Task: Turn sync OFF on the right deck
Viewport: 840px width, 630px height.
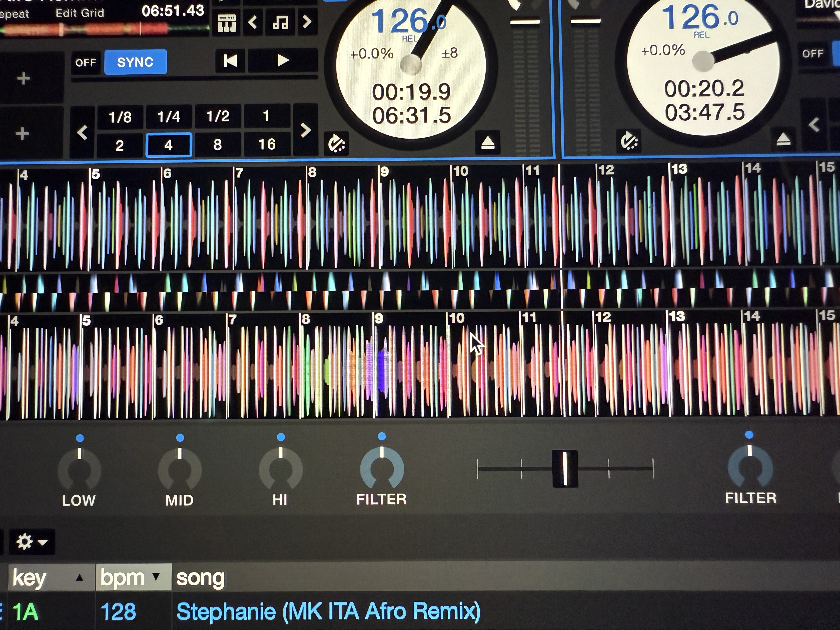Action: point(813,54)
